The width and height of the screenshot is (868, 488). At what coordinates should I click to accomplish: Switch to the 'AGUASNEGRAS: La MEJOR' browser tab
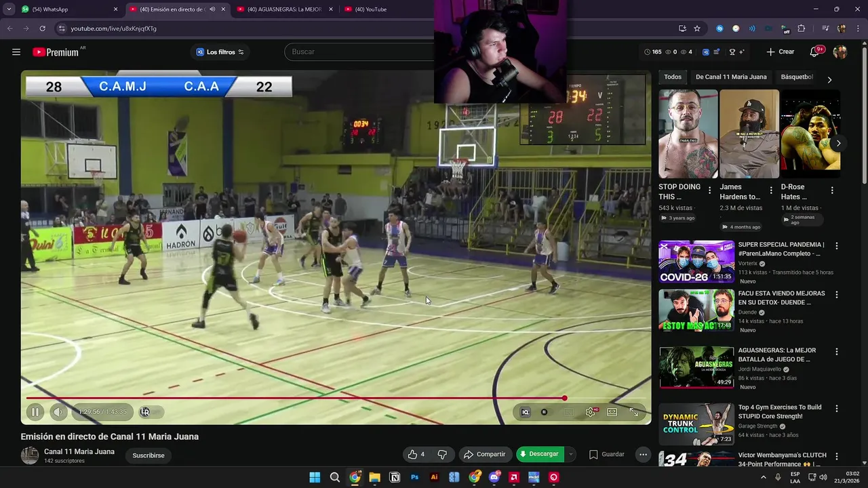click(285, 9)
